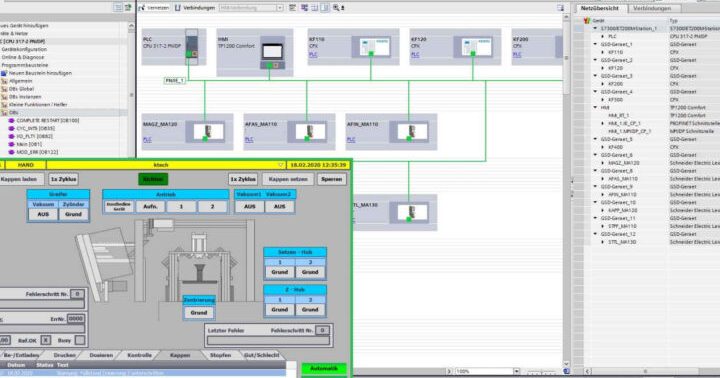Open the connection type combo box in toolbar
This screenshot has height=378, width=720.
251,8
